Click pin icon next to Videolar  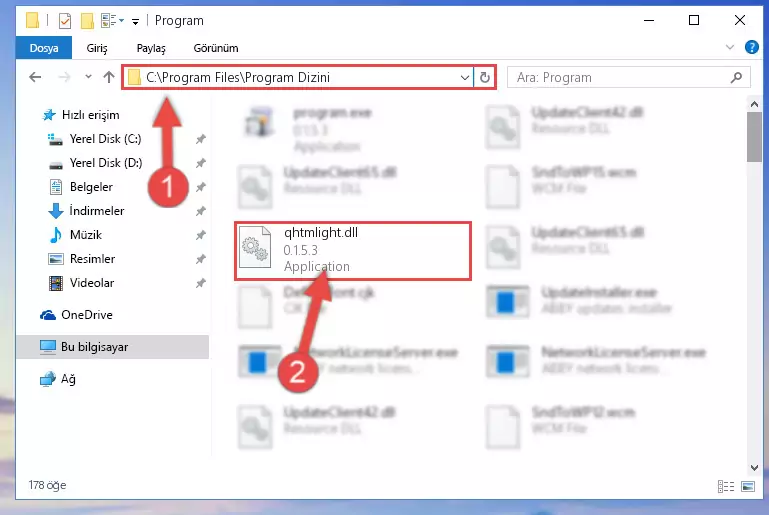tap(200, 283)
